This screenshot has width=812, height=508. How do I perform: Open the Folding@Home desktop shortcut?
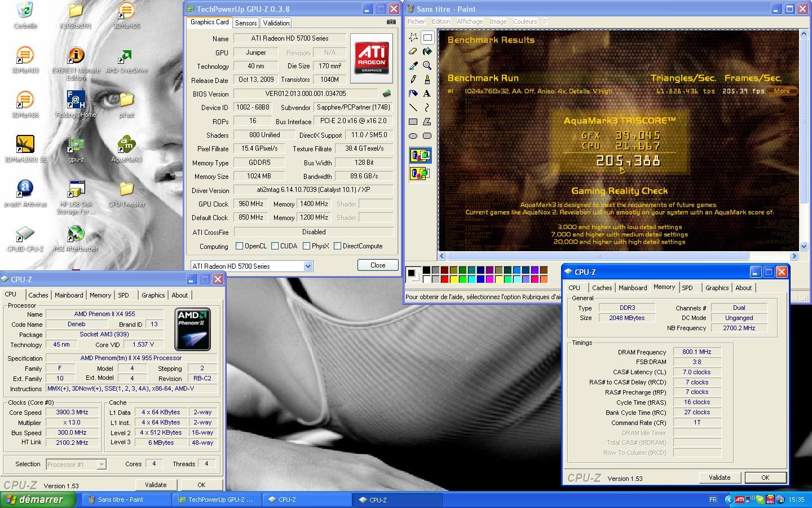76,105
